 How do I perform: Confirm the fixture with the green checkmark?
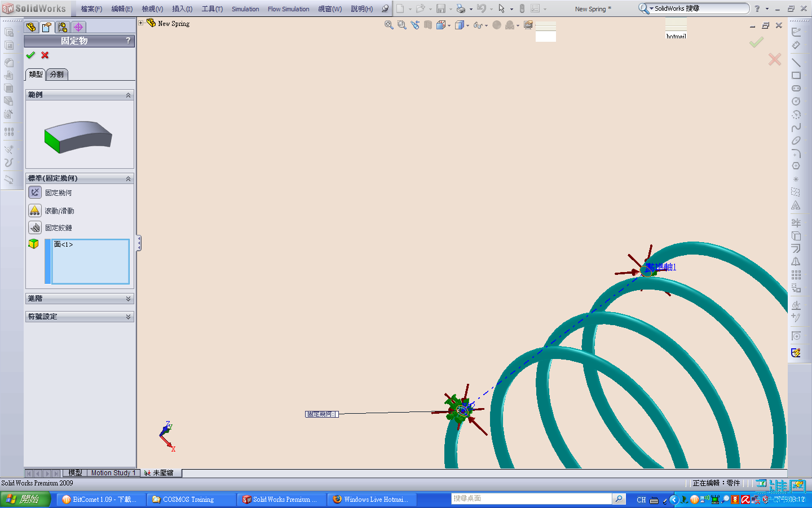click(x=30, y=55)
